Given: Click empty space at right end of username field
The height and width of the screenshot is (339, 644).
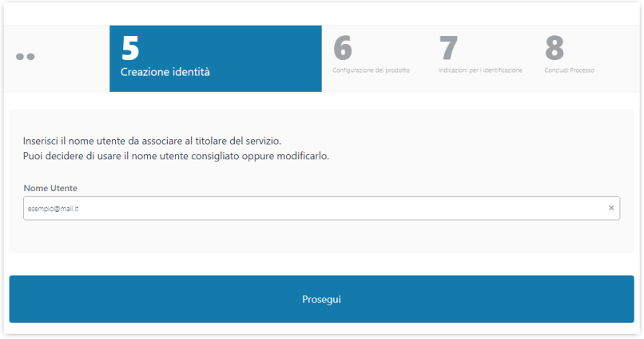Looking at the screenshot, I should point(559,208).
